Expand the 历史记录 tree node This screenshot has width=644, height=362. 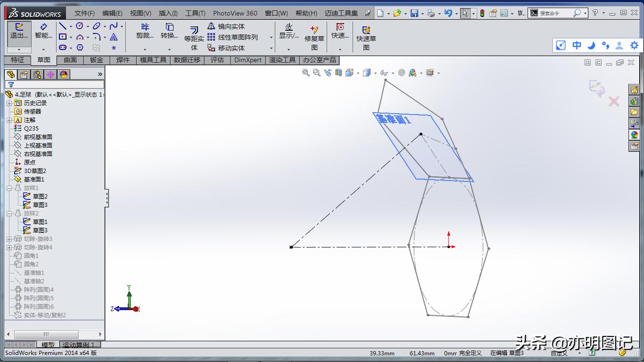point(9,103)
